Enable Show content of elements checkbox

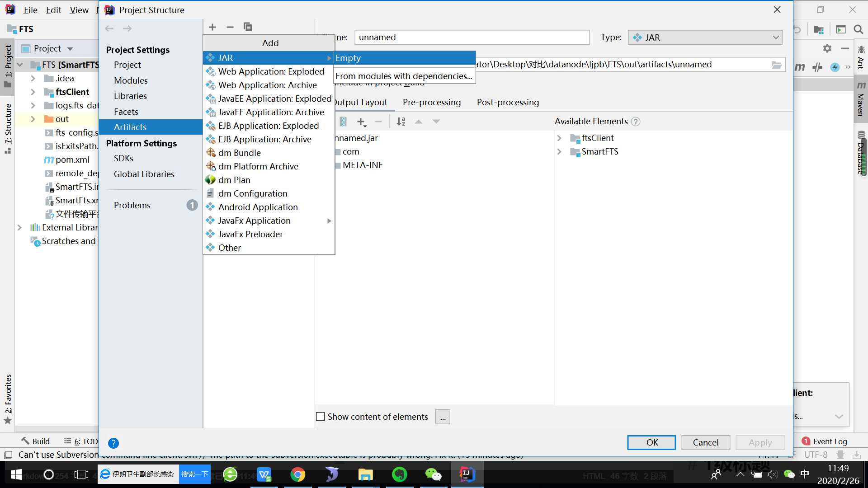point(321,417)
